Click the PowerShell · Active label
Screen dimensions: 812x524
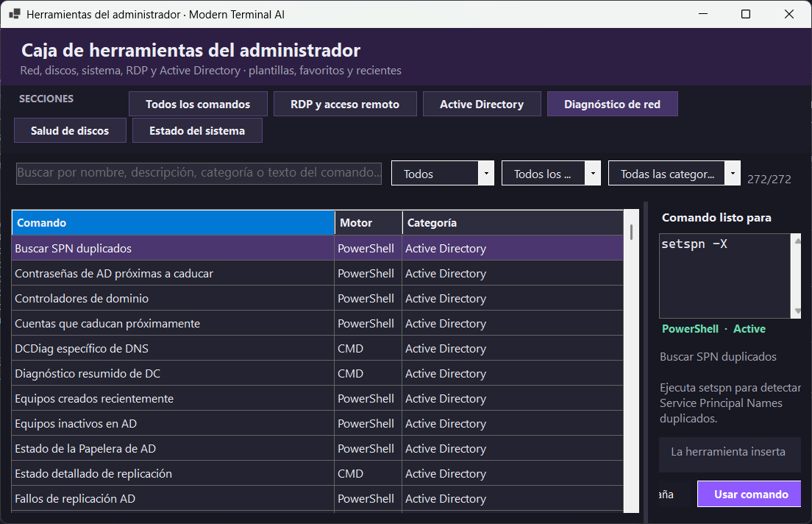point(713,328)
